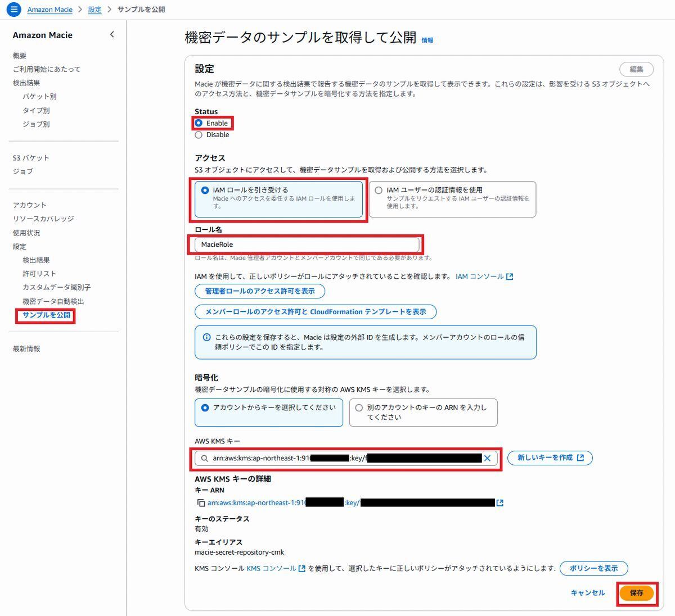The width and height of the screenshot is (675, 616).
Task: Click Amazon Macie breadcrumb link
Action: pos(50,10)
